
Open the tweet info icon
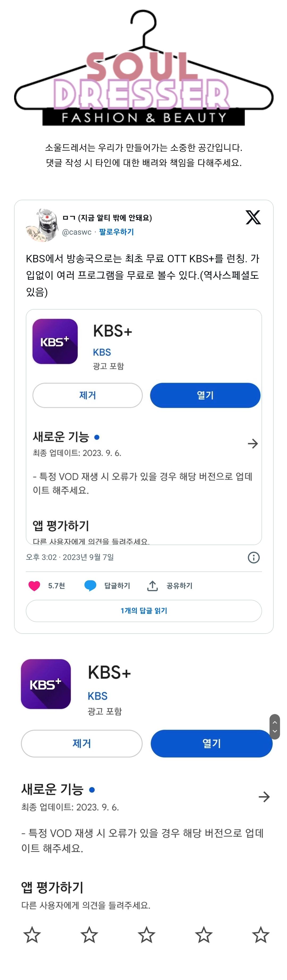coord(254,558)
